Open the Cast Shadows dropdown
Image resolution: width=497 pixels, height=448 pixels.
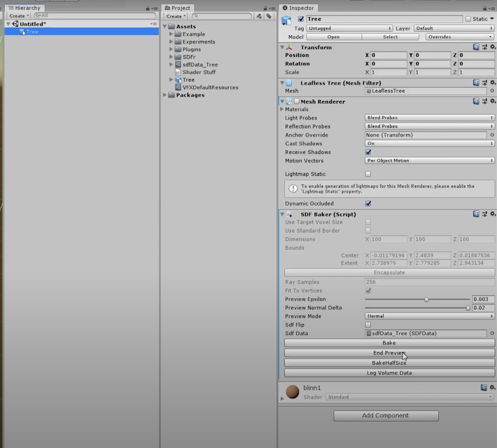tap(429, 144)
